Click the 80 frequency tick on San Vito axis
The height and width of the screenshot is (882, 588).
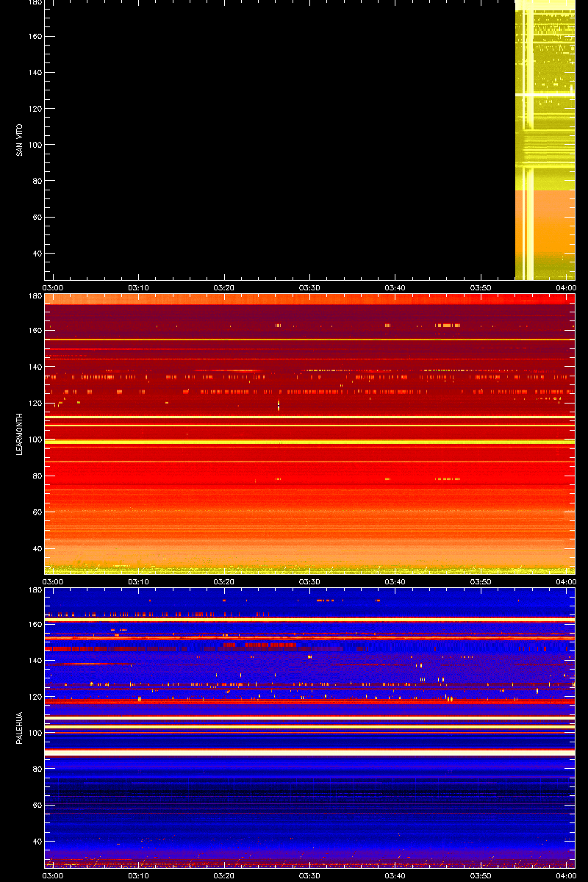[37, 182]
